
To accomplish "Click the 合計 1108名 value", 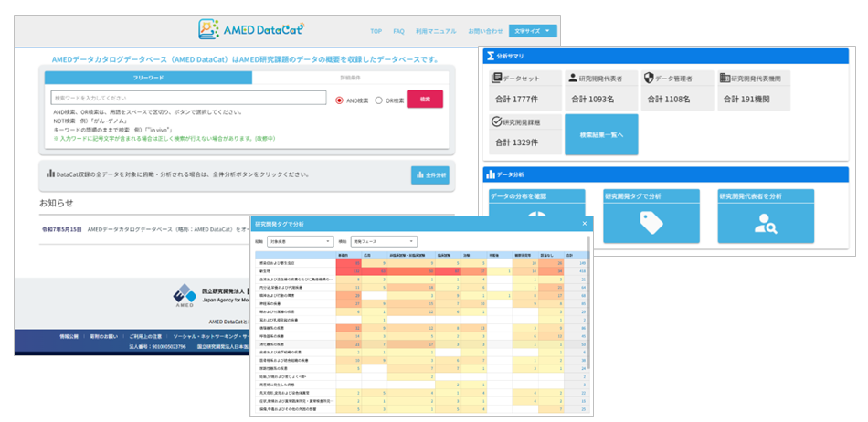I will coord(669,100).
